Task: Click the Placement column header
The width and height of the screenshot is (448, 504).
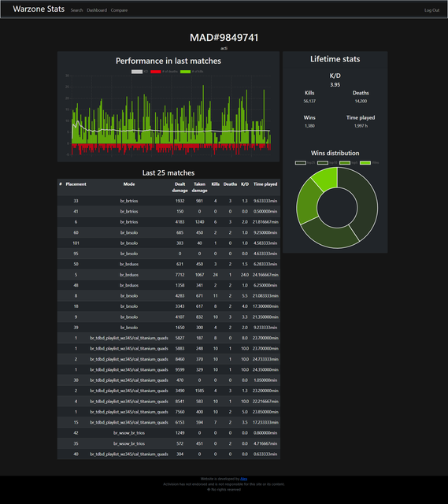Action: (76, 184)
